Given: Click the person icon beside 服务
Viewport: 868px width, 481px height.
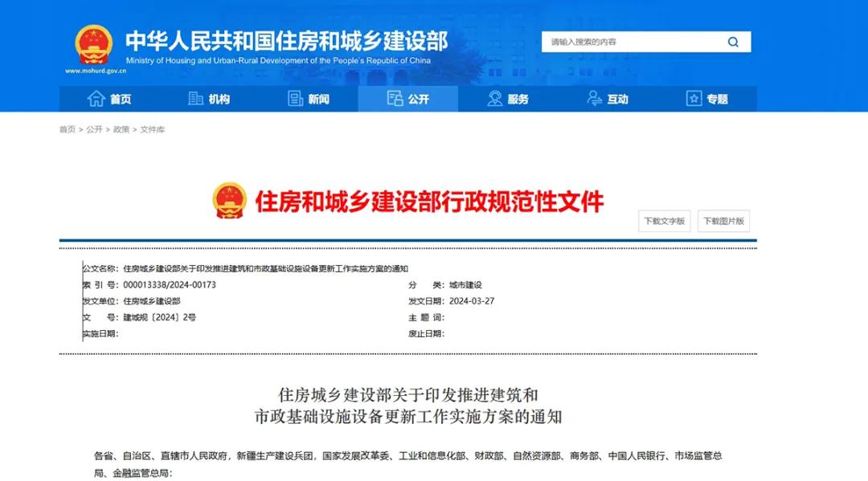Looking at the screenshot, I should coord(495,99).
